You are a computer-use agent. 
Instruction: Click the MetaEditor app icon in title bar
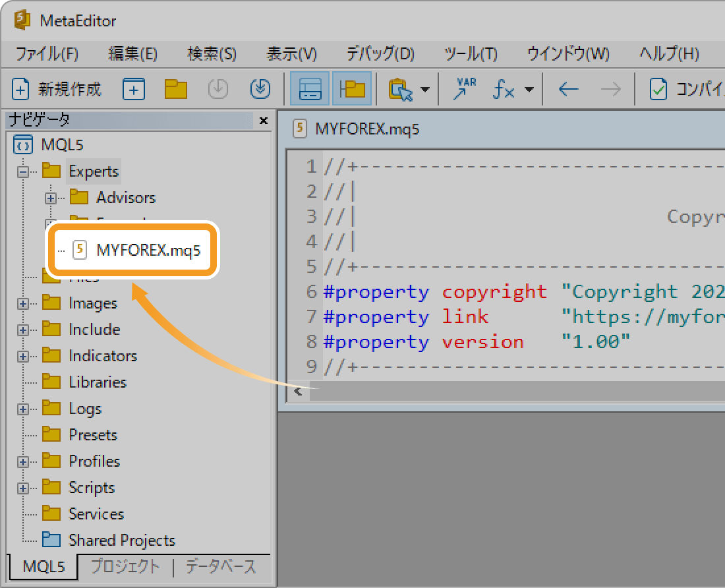click(22, 21)
